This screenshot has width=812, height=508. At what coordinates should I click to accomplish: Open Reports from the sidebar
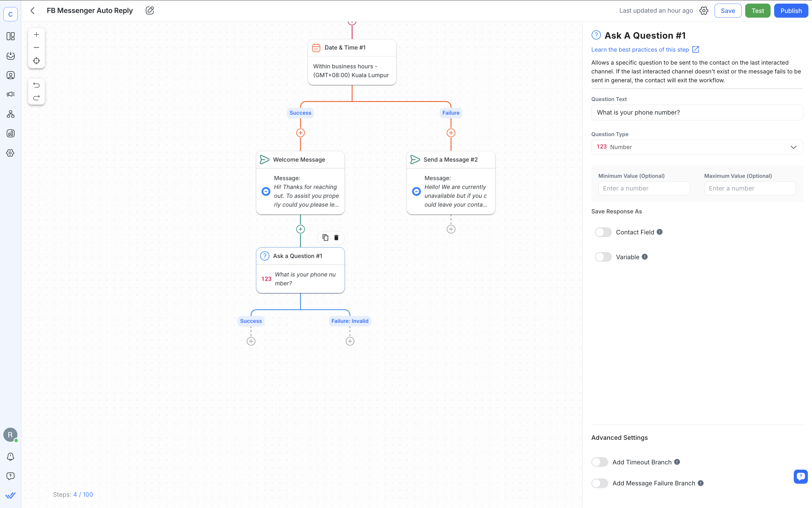(x=10, y=133)
